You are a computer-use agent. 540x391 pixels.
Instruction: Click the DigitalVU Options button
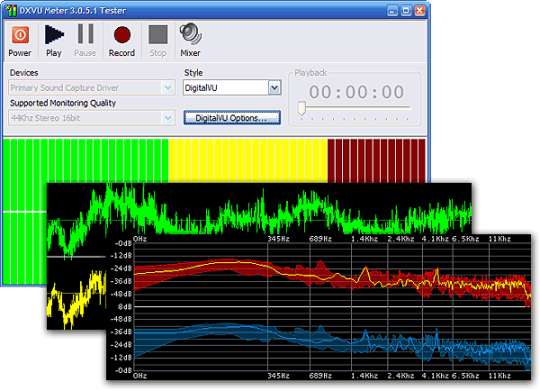pyautogui.click(x=232, y=118)
